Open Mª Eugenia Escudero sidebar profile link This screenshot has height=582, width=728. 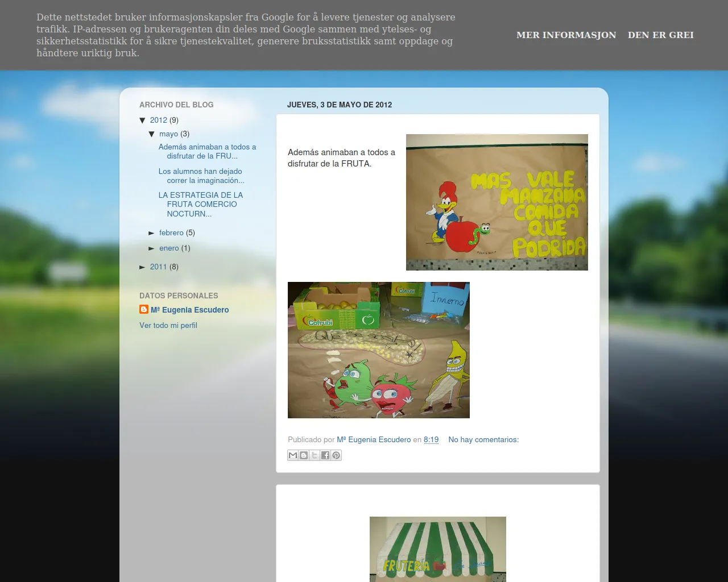coord(190,310)
